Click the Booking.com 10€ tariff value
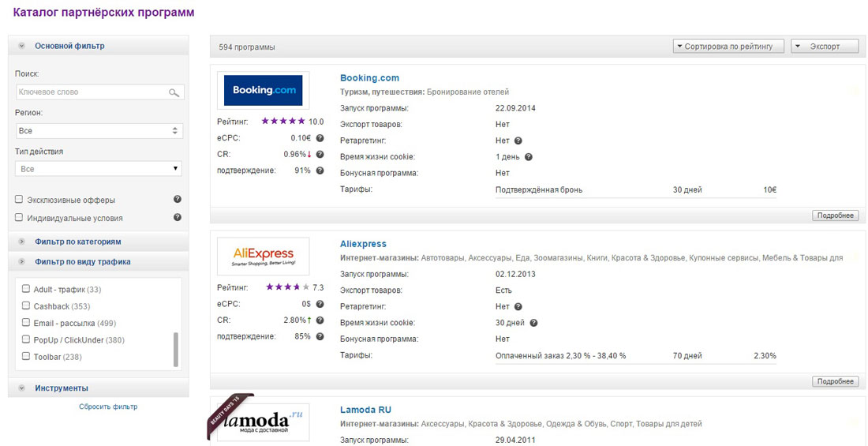The height and width of the screenshot is (446, 868). pos(769,190)
